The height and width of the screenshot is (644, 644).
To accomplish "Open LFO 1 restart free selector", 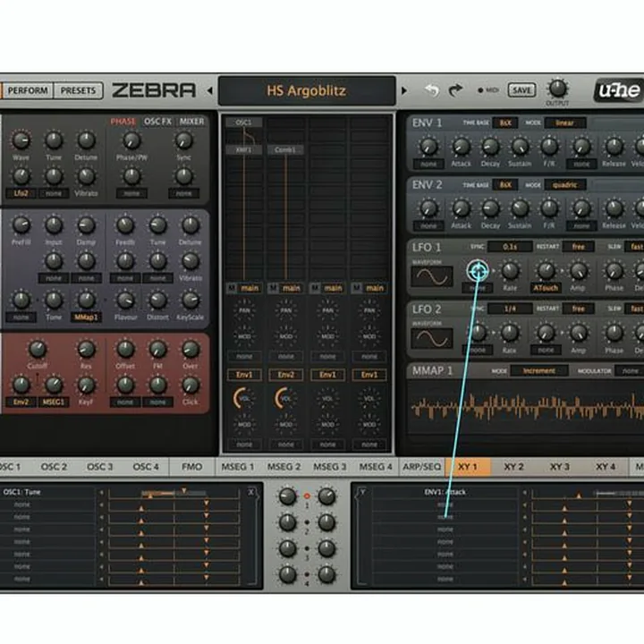I will (x=579, y=247).
